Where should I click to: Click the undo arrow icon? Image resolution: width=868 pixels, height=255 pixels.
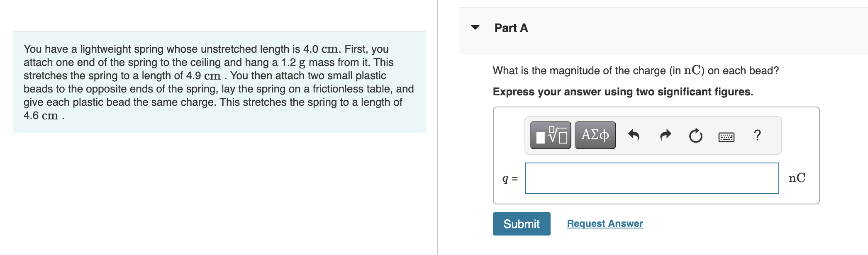[634, 135]
